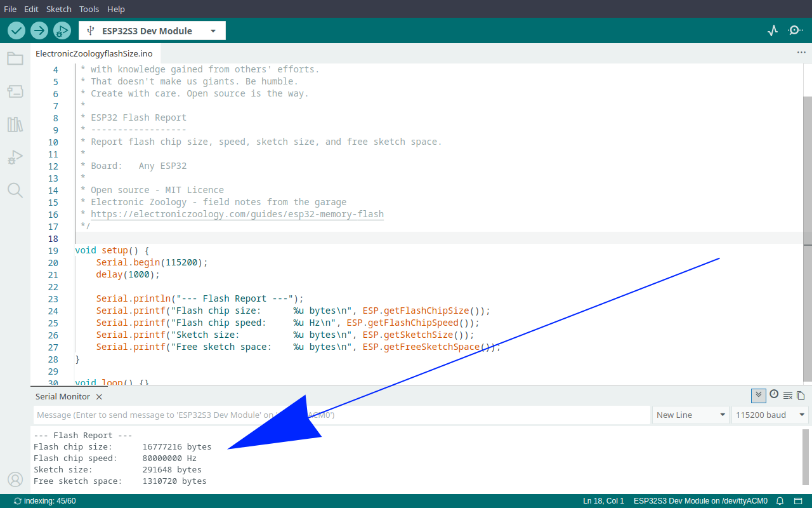Click line number 19 in the gutter
The image size is (812, 508).
[53, 250]
